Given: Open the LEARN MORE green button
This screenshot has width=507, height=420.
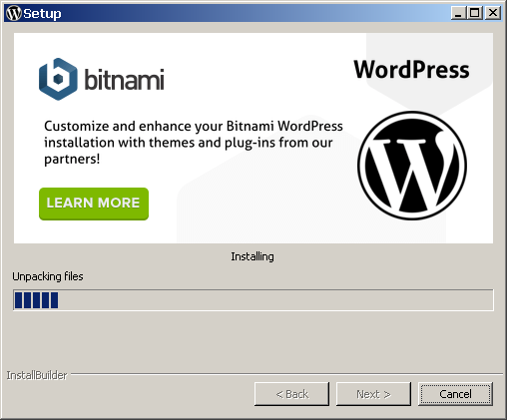Looking at the screenshot, I should [94, 204].
